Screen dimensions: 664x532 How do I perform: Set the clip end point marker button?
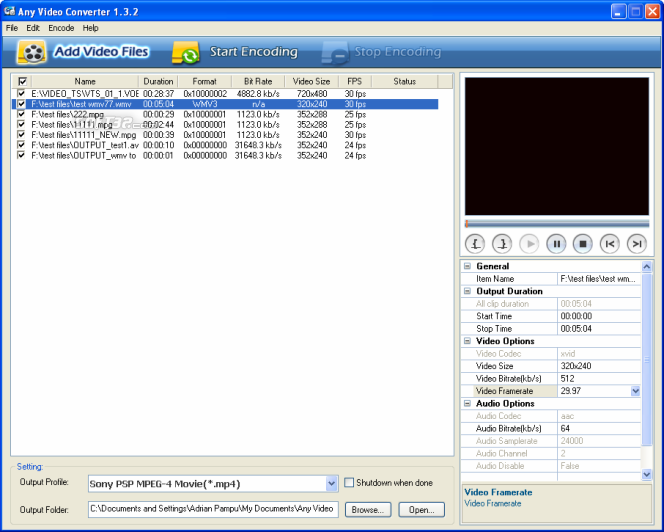502,244
